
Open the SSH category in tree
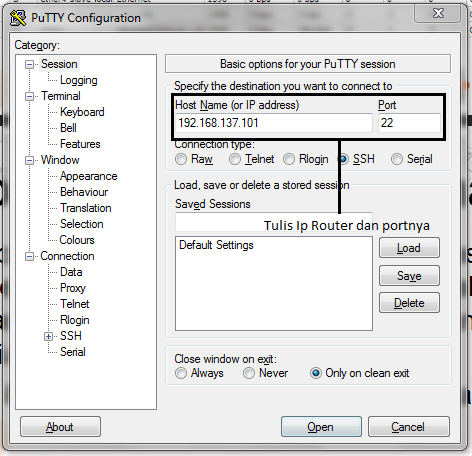(71, 336)
